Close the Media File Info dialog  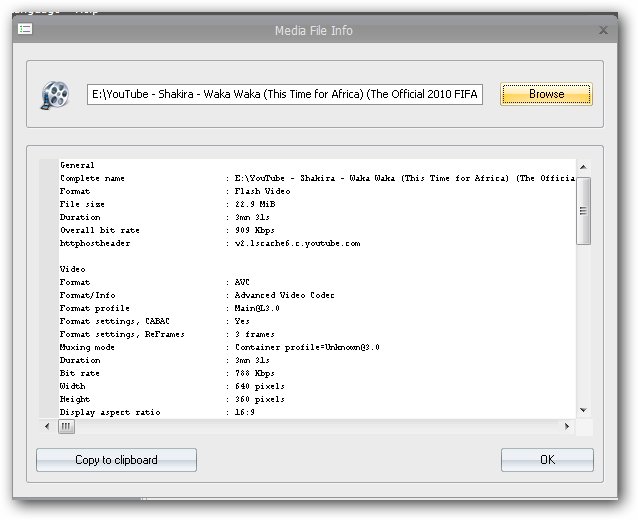[x=603, y=30]
